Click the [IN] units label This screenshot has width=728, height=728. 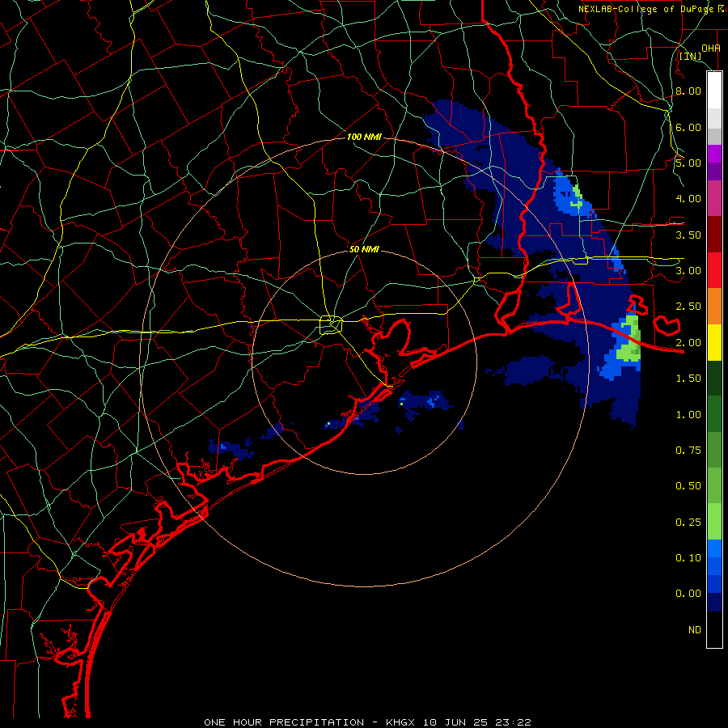click(691, 56)
